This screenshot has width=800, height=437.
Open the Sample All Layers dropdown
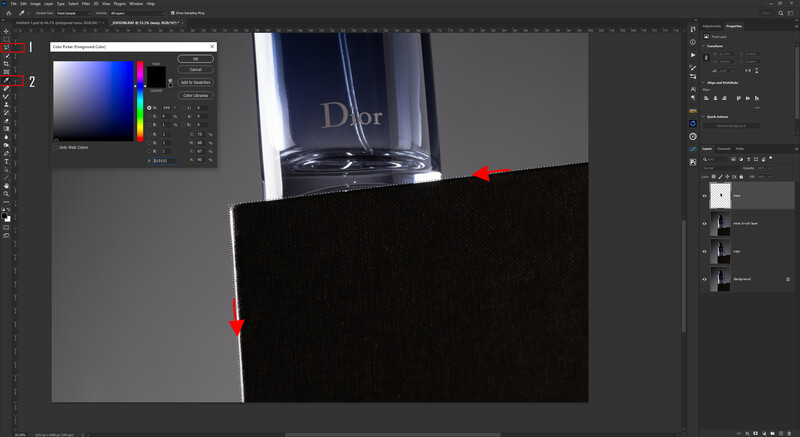(137, 13)
